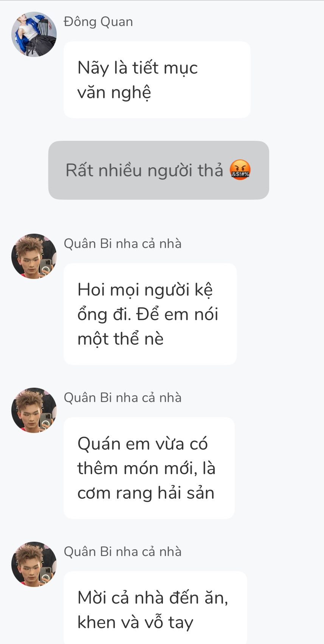
Task: Click the text 'khen và vỗ tay'
Action: point(135,622)
